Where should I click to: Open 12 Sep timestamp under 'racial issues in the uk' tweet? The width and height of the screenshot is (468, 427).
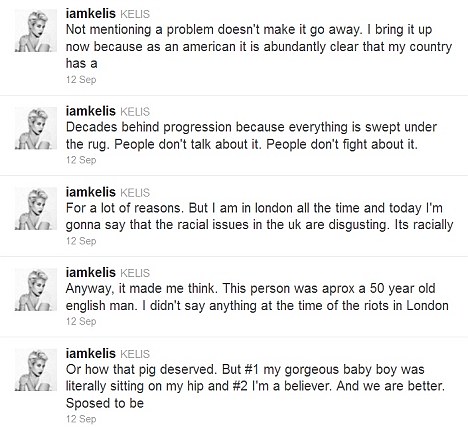click(x=81, y=241)
